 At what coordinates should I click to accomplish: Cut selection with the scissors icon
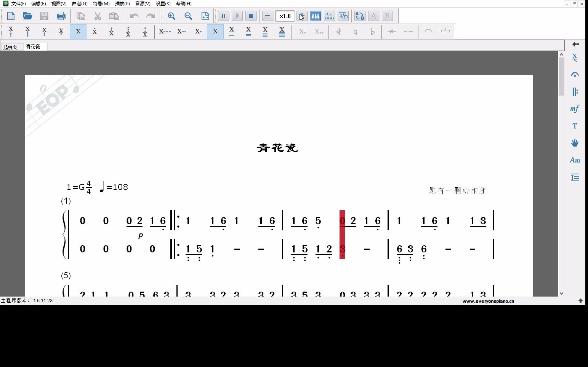coord(98,16)
